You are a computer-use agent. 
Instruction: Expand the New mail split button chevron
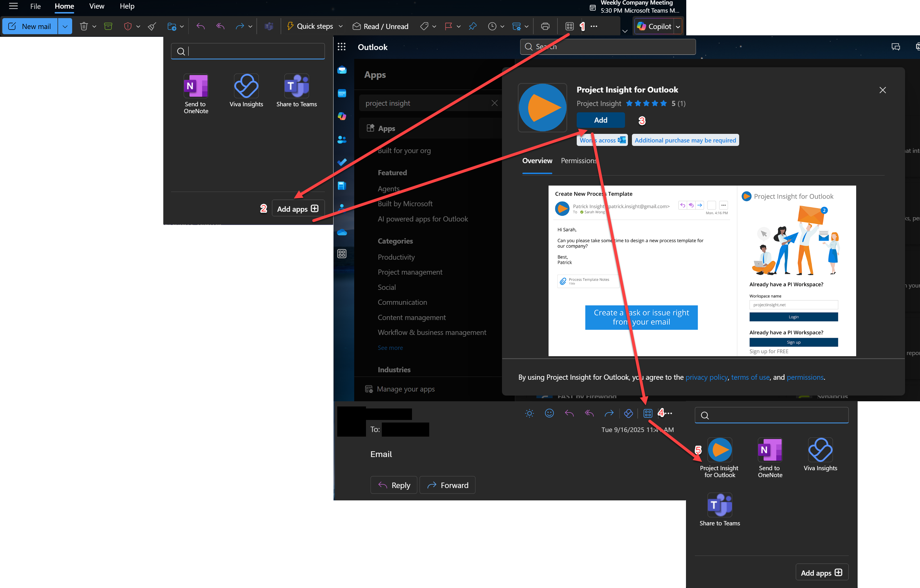(65, 26)
